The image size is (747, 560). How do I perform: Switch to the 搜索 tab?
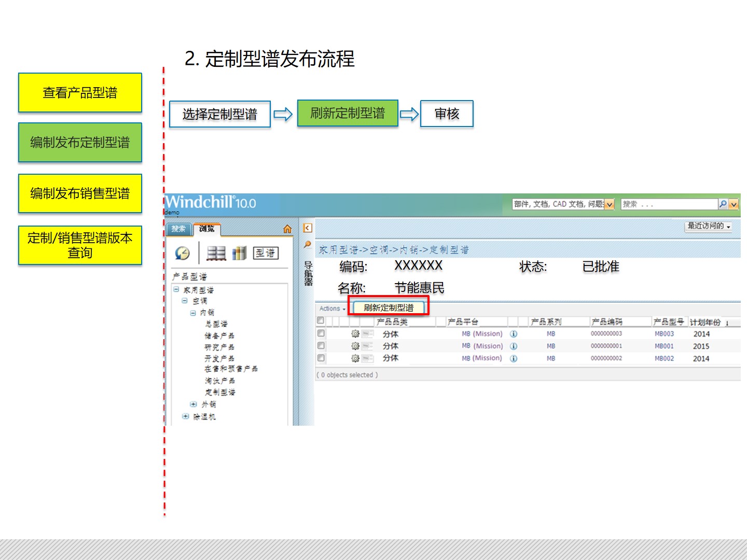(x=178, y=229)
